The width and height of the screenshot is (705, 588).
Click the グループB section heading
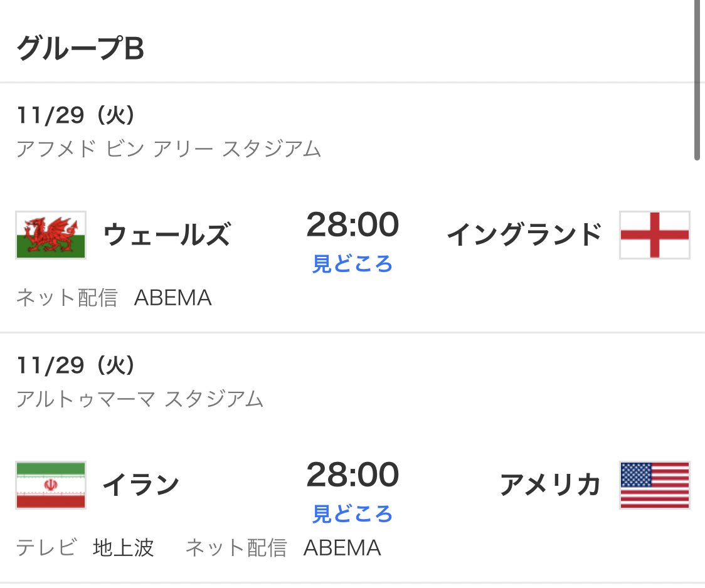[80, 49]
